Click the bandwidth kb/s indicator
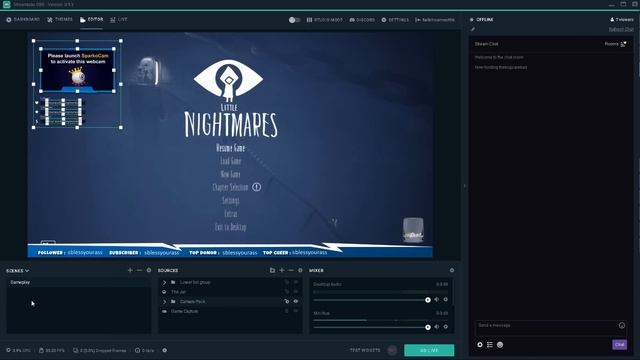This screenshot has width=640, height=360. click(144, 350)
